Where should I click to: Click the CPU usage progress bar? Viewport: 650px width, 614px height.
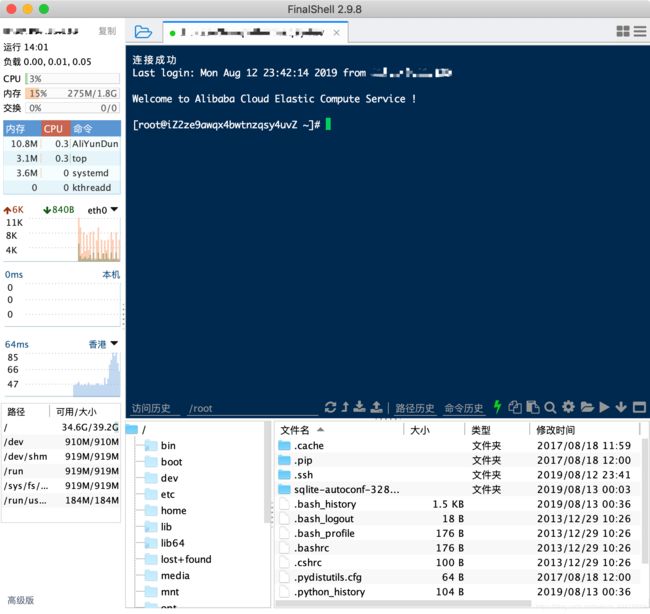(73, 79)
